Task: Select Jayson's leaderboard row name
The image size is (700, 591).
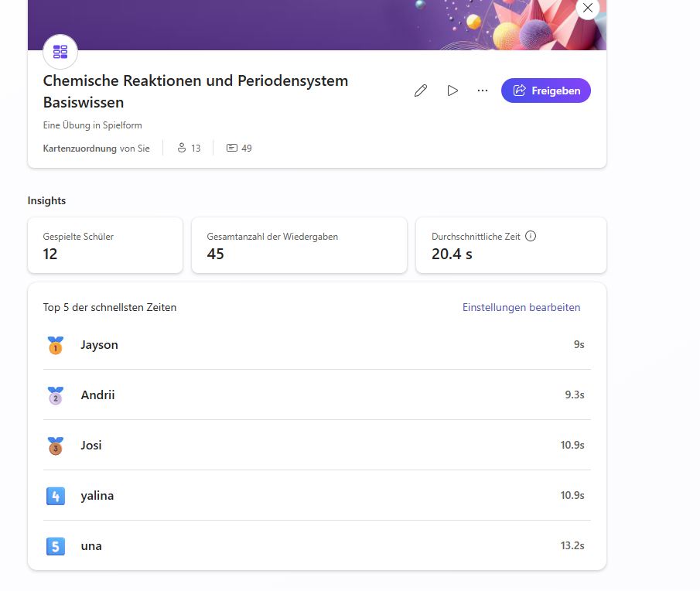Action: 99,345
